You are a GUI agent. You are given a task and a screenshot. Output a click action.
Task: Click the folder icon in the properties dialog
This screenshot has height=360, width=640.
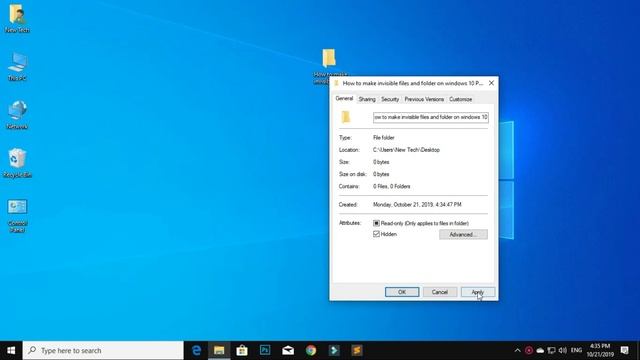tap(346, 117)
